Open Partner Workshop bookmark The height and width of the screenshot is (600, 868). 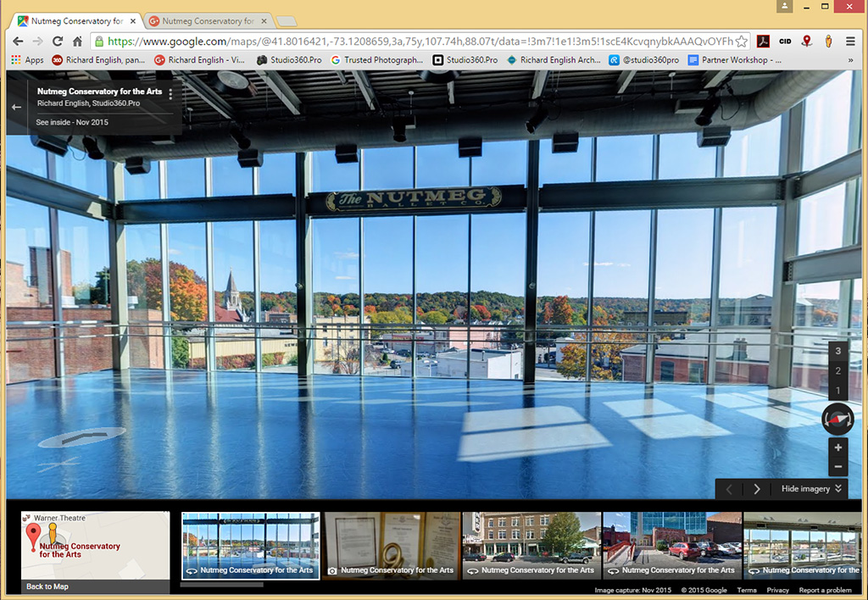(734, 60)
